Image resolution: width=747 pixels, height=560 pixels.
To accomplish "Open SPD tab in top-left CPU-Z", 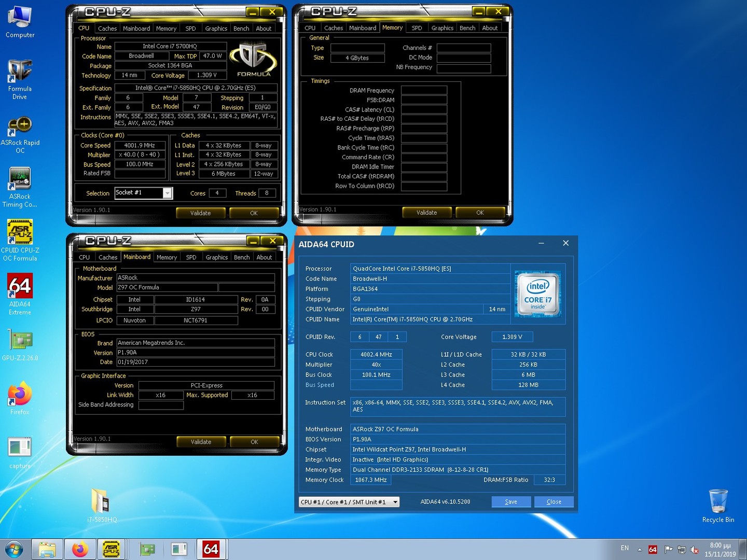I will 191,29.
